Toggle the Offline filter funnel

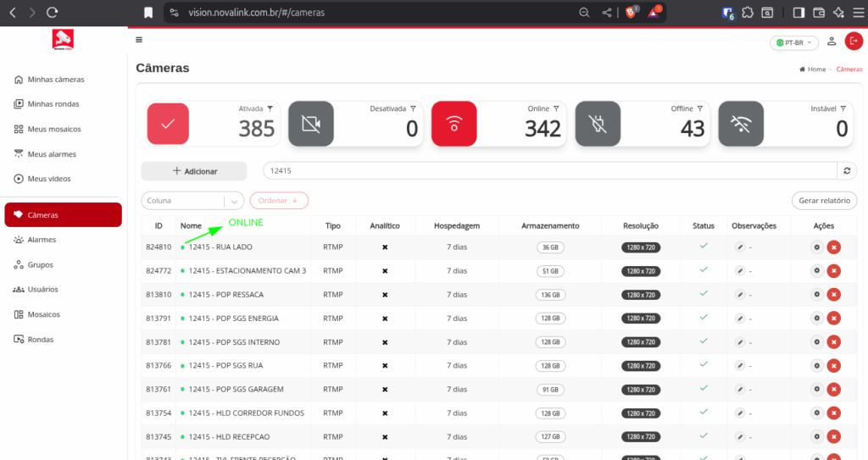coord(700,108)
